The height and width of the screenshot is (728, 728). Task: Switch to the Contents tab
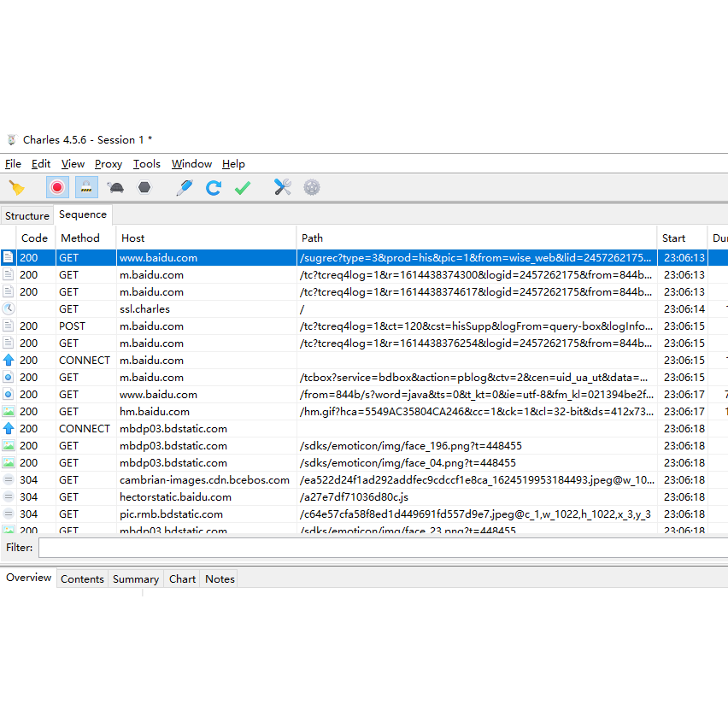pyautogui.click(x=82, y=579)
